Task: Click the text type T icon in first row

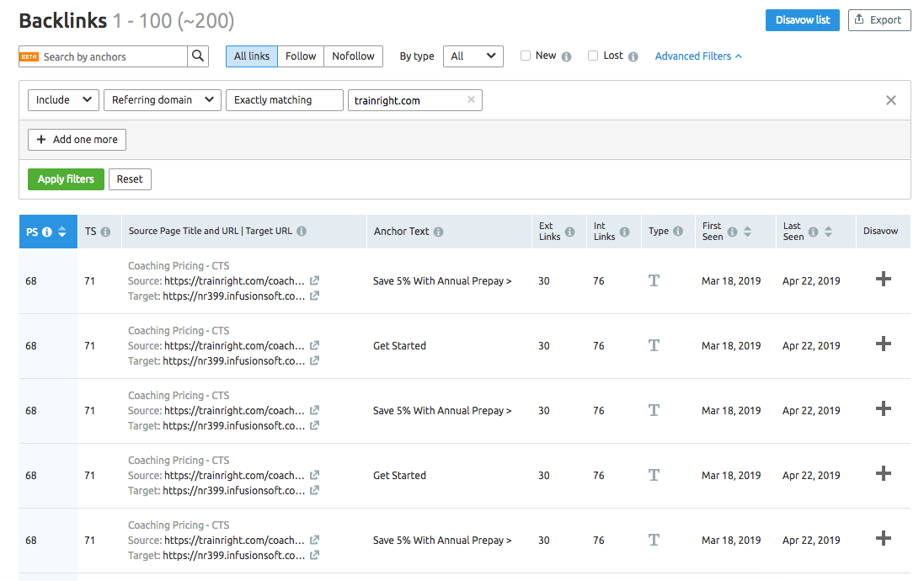Action: coord(654,280)
